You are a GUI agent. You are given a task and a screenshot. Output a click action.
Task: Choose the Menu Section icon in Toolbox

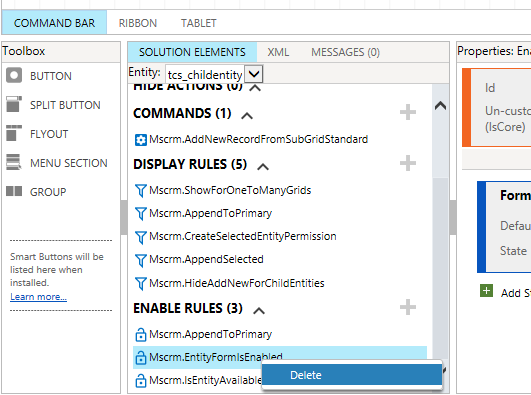point(14,162)
